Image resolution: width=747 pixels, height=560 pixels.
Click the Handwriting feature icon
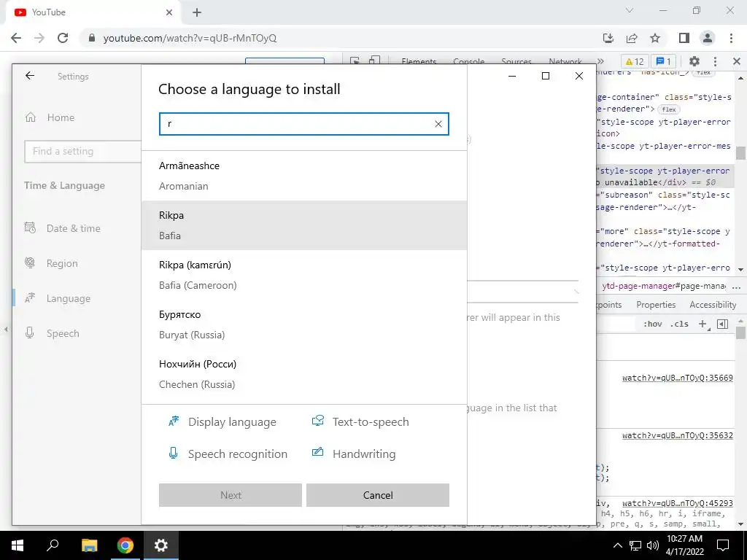coord(318,452)
